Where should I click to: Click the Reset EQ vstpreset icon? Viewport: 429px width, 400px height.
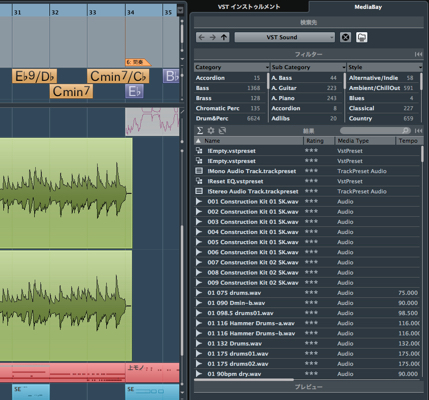199,181
